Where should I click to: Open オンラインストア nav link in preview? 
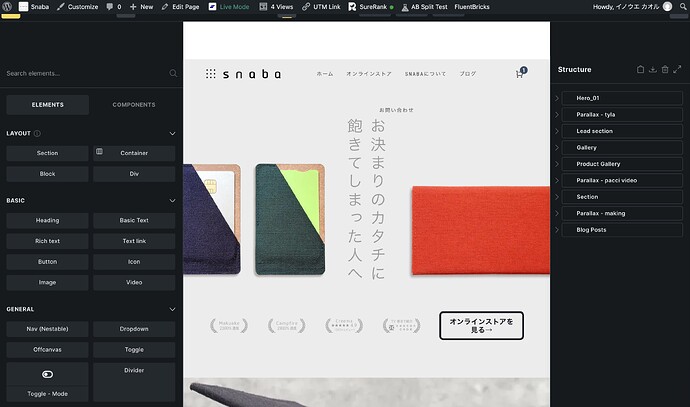tap(369, 74)
